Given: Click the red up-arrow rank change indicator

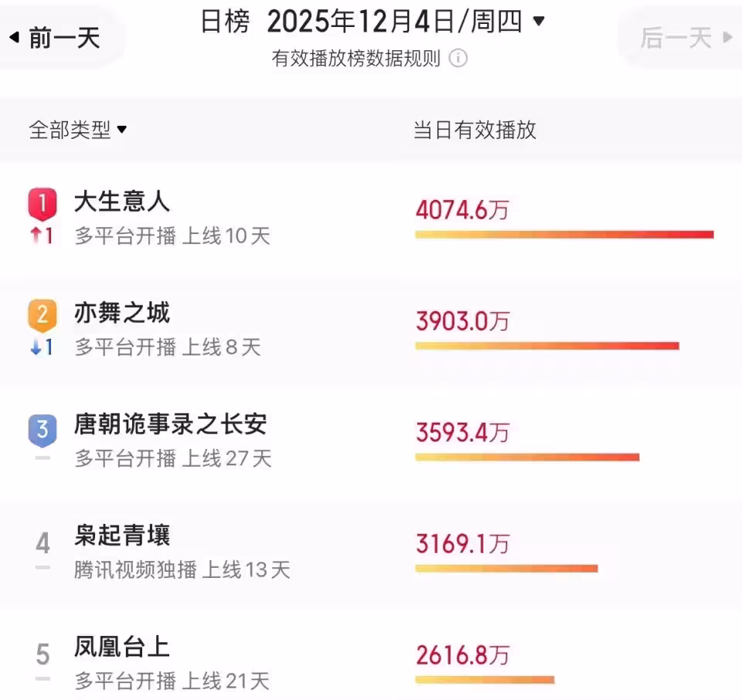Looking at the screenshot, I should coord(43,236).
